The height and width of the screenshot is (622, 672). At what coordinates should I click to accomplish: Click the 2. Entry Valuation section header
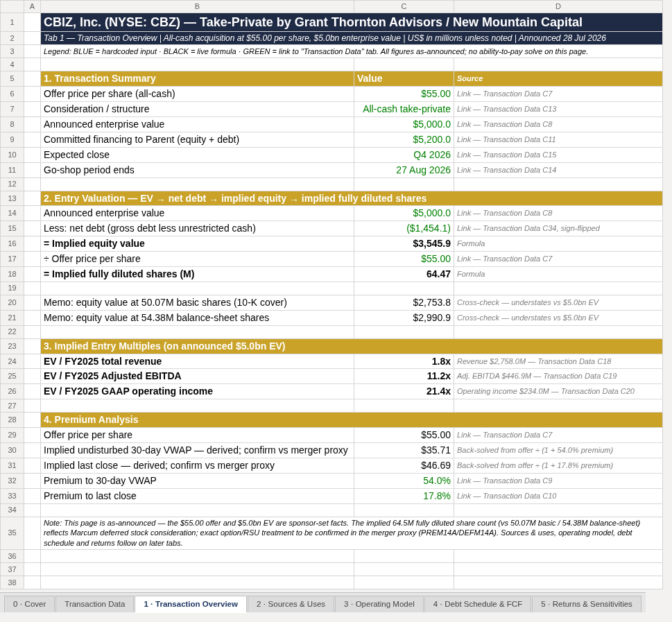coord(352,198)
